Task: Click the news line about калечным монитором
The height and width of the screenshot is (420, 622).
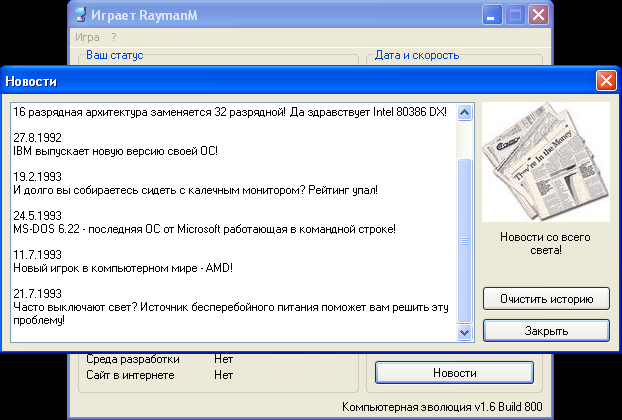Action: [196, 190]
